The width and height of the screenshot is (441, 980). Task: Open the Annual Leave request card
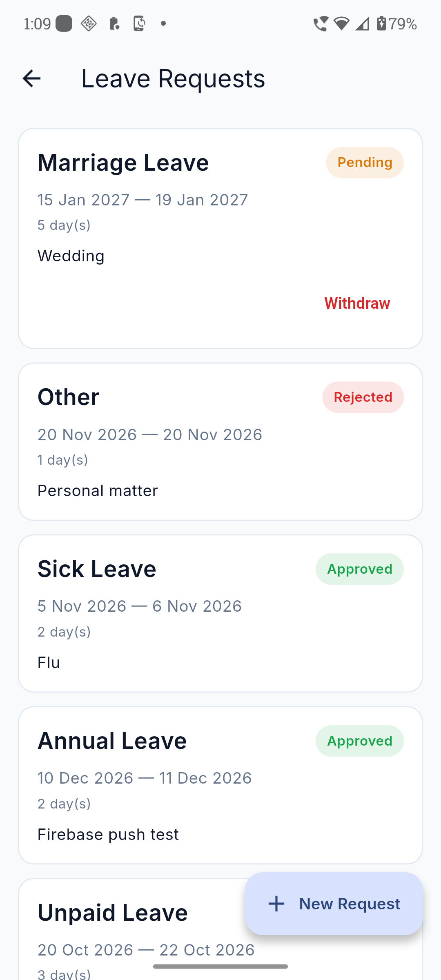pos(220,786)
